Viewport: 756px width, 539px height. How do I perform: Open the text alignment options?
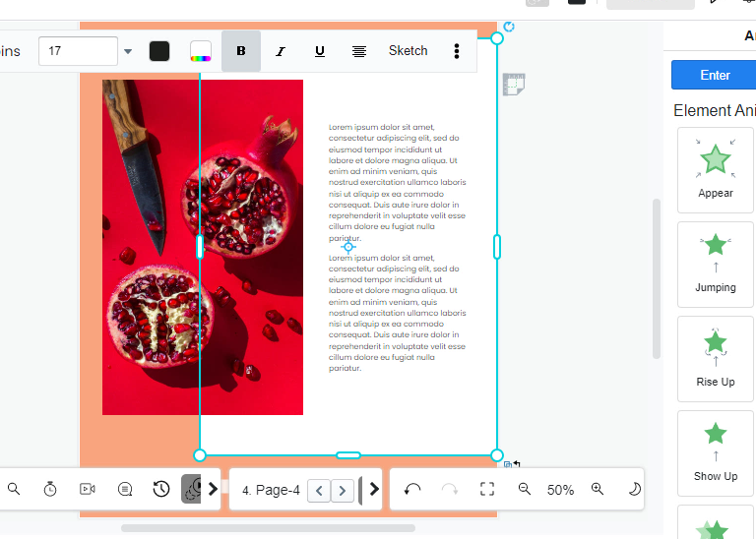[359, 51]
